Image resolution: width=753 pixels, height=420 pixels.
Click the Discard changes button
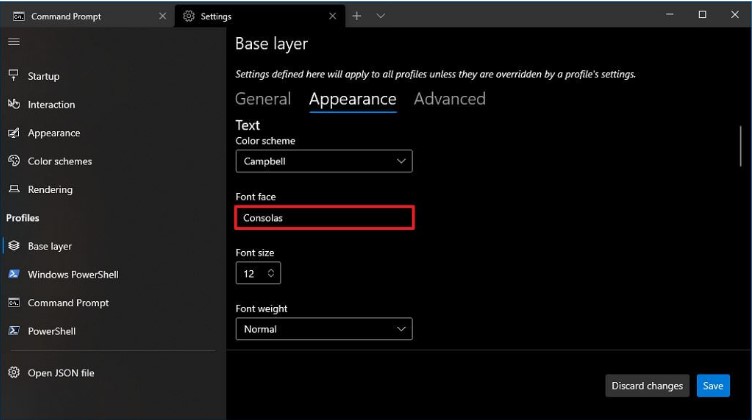click(x=648, y=386)
